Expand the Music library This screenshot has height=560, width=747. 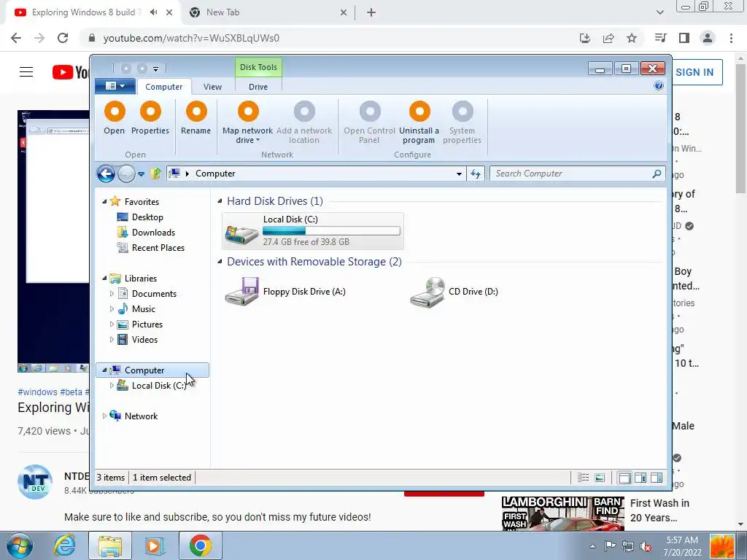(112, 308)
